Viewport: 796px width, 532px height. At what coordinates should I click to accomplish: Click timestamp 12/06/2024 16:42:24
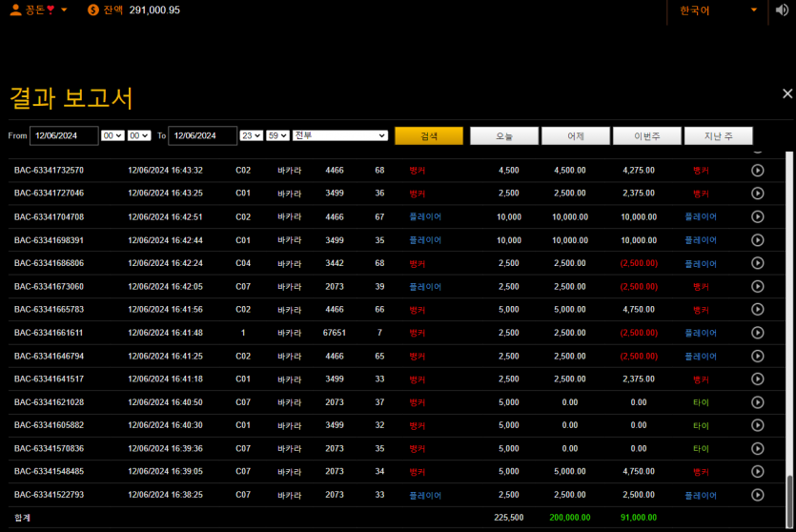(x=165, y=263)
